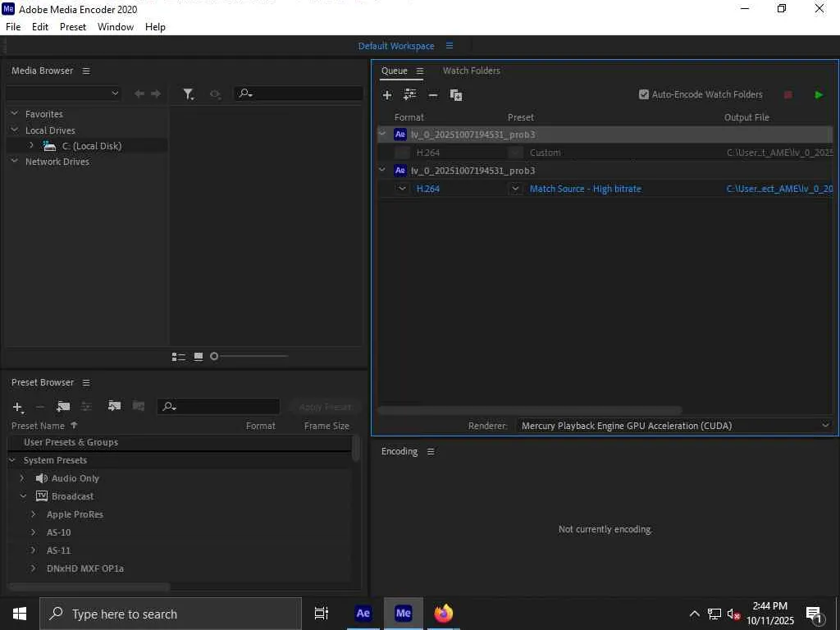Click the Media Browser search field

299,94
